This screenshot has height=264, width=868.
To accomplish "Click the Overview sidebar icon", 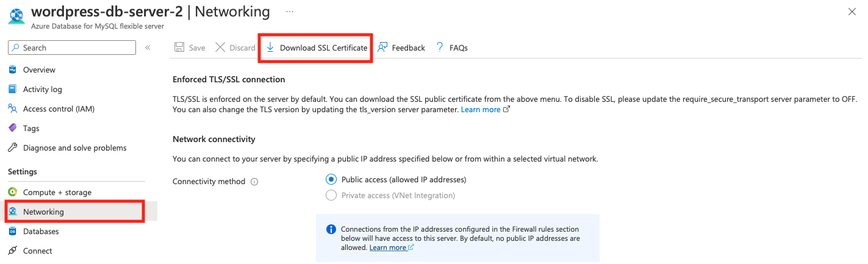I will (x=12, y=70).
